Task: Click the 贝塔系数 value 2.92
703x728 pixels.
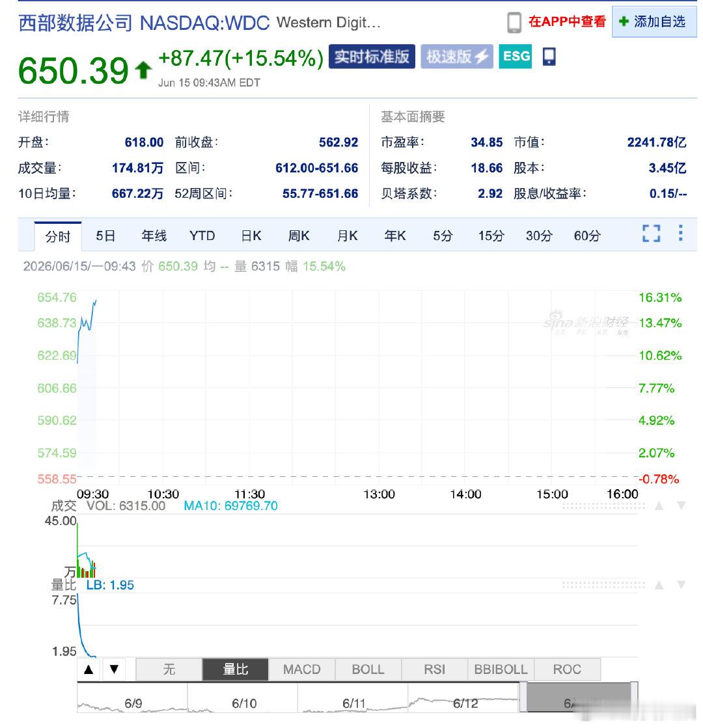Action: [490, 194]
